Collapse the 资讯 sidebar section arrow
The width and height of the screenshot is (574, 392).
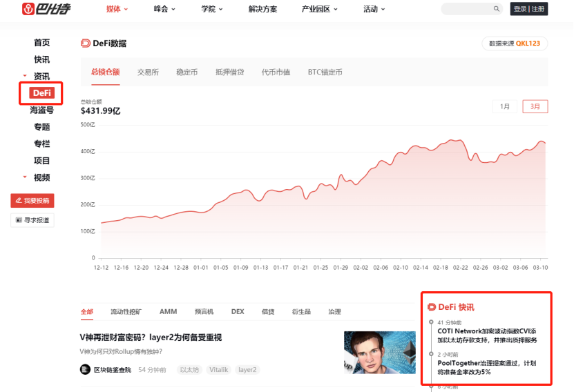pyautogui.click(x=25, y=76)
